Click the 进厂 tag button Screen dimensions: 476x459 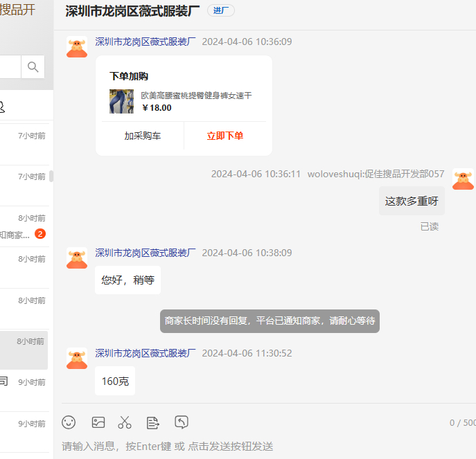click(x=220, y=11)
